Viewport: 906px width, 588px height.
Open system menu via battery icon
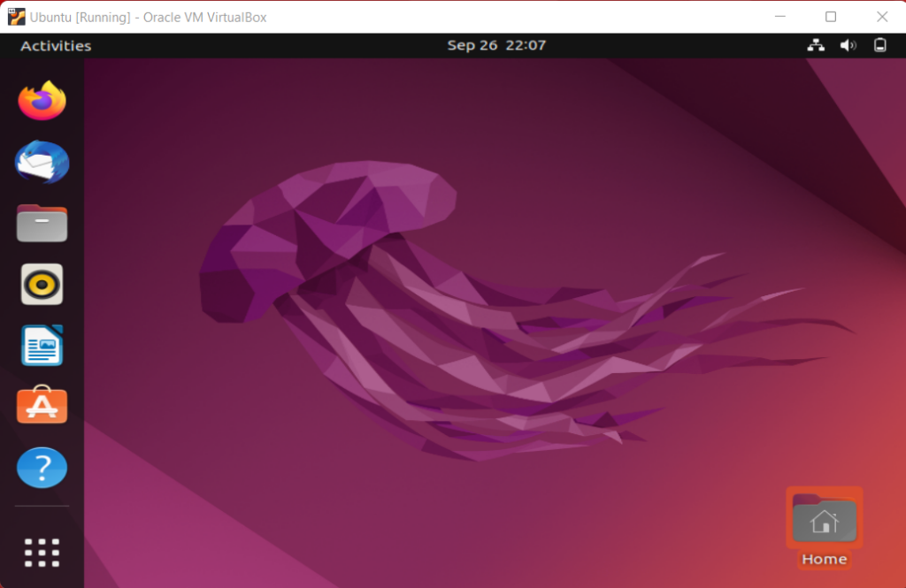pos(879,46)
